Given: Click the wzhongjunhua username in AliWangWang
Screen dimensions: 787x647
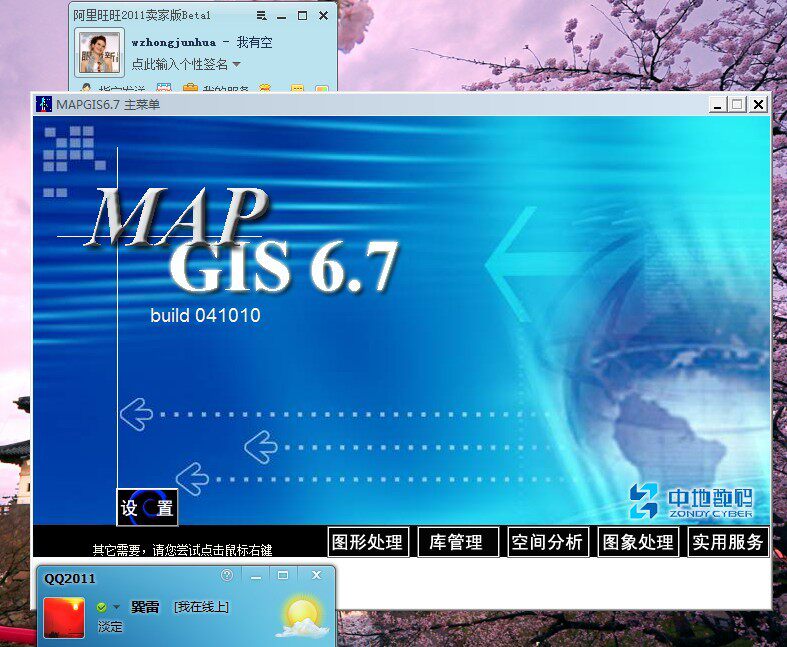Looking at the screenshot, I should pos(174,43).
